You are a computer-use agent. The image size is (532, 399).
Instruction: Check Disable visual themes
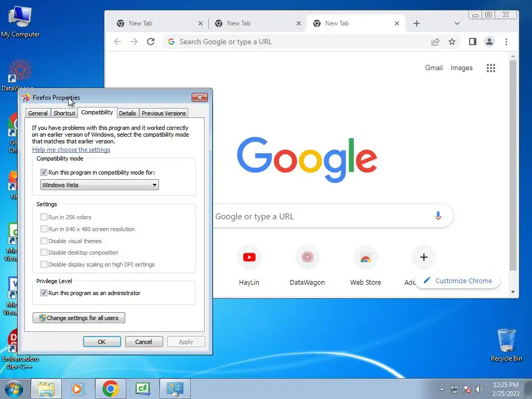(44, 241)
